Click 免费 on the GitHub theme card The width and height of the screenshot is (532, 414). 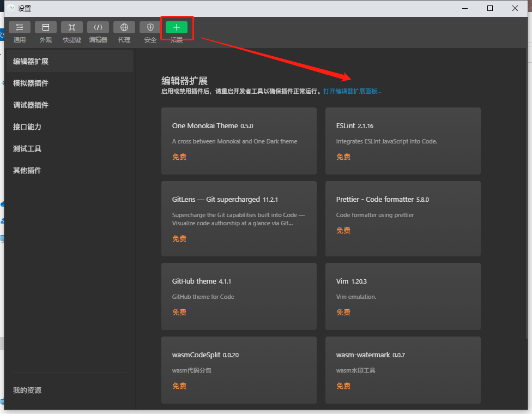(179, 313)
